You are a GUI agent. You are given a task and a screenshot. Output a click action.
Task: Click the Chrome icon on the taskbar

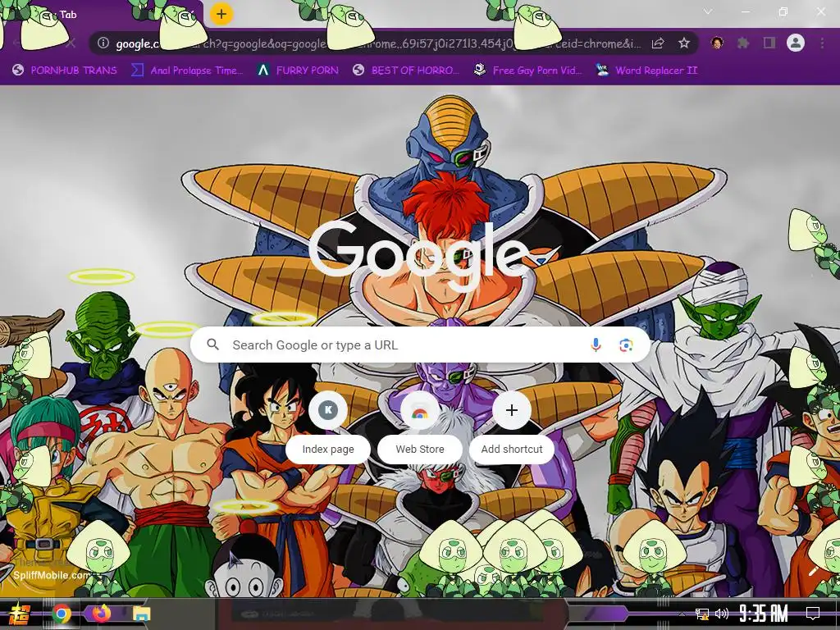coord(62,614)
